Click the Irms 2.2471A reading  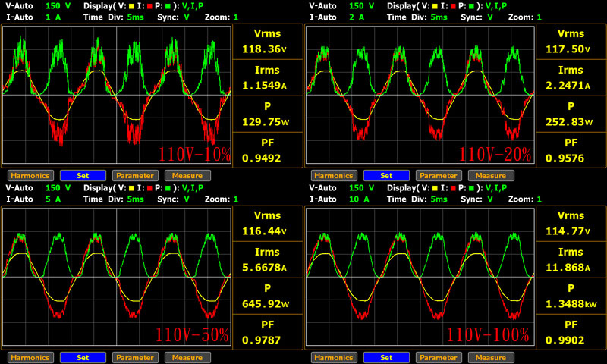(568, 86)
